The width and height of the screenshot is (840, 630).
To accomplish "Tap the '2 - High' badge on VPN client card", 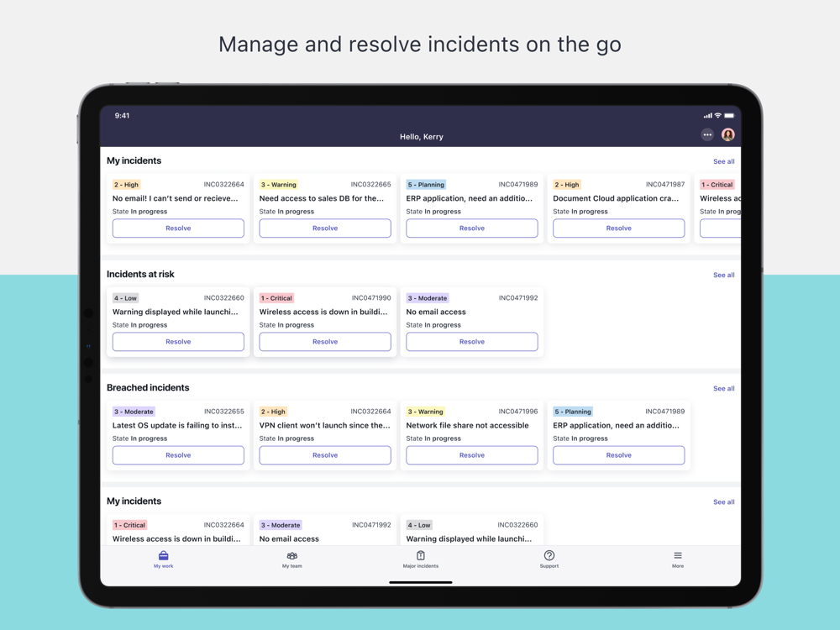I will [x=273, y=412].
